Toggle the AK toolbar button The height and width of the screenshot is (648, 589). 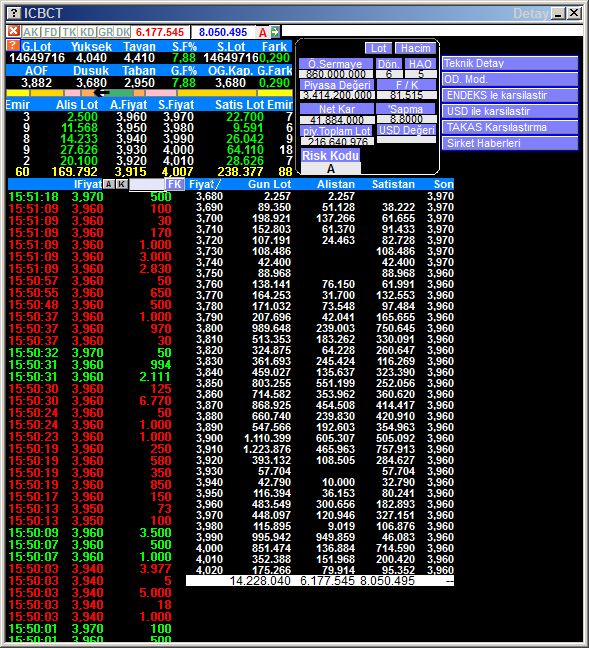[31, 32]
